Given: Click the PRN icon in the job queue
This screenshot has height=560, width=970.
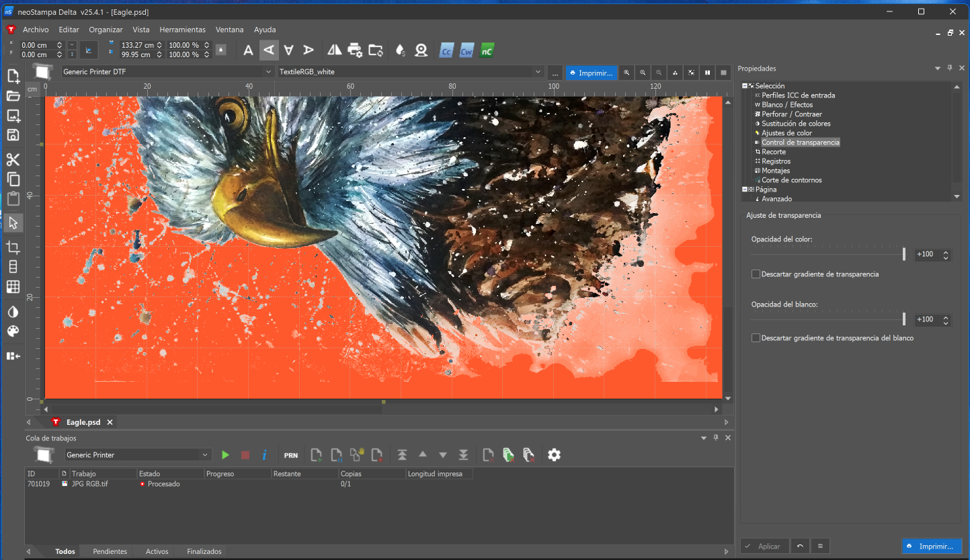Looking at the screenshot, I should pos(290,455).
